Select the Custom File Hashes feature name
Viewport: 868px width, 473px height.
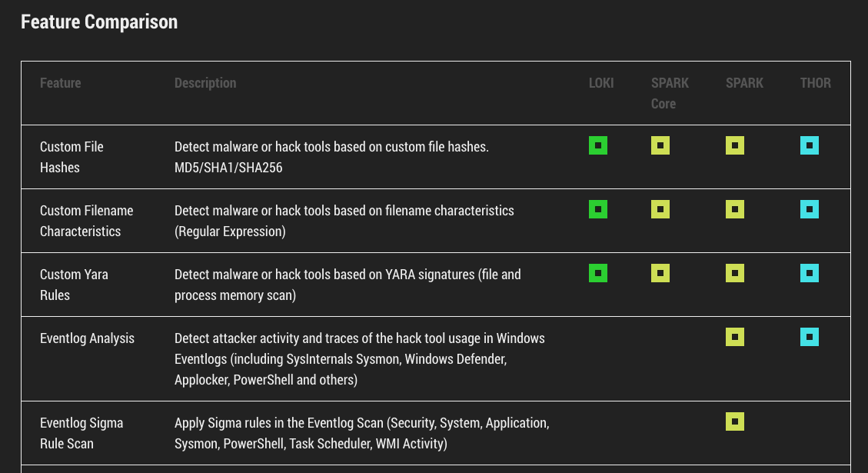[x=72, y=157]
